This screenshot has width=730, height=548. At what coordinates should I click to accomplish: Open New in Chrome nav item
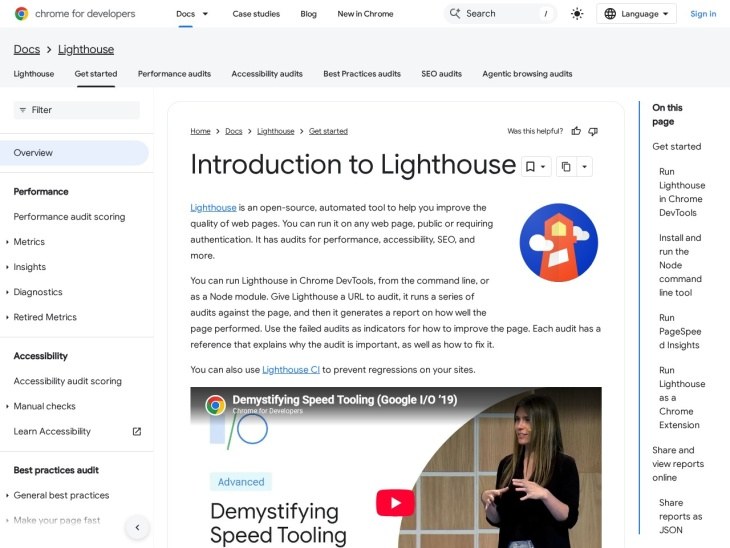point(365,14)
